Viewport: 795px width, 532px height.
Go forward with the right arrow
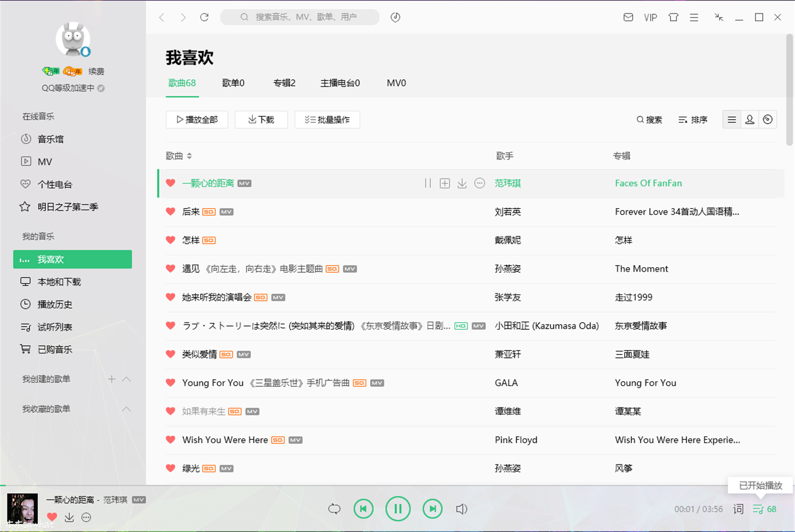coord(183,18)
